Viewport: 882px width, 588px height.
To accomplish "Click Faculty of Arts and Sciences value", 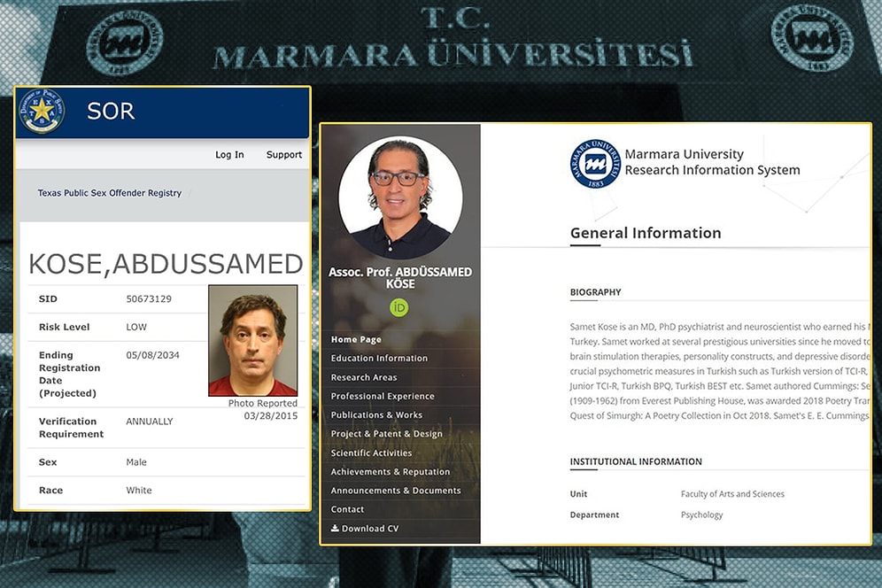I will tap(732, 493).
